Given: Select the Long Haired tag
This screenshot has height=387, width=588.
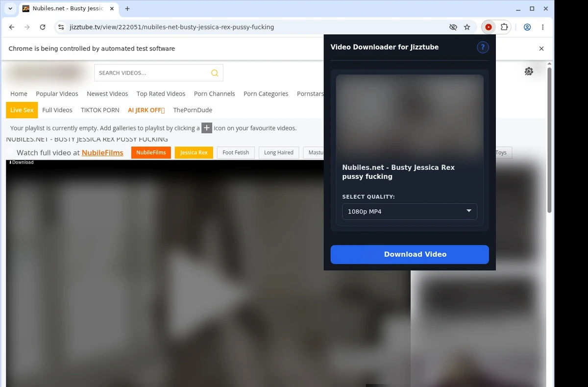Looking at the screenshot, I should (278, 152).
